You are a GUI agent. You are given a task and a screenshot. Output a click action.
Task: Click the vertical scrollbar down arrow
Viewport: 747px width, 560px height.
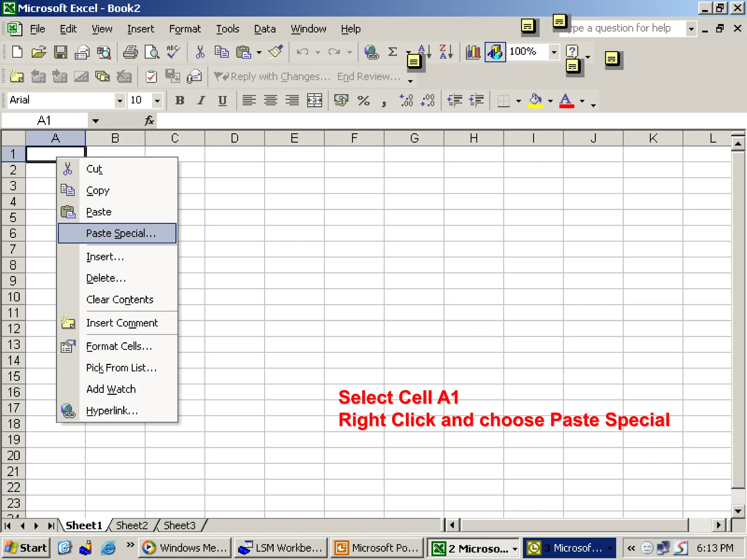coord(738,511)
